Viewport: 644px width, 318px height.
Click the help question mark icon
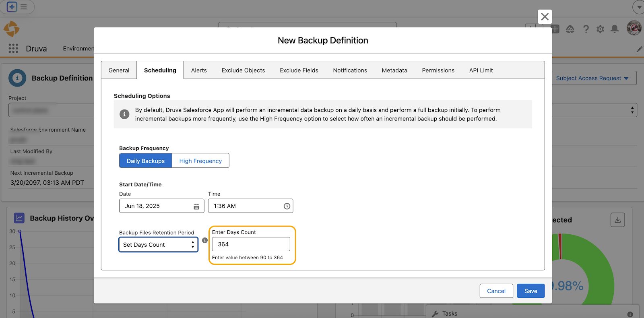pyautogui.click(x=586, y=29)
